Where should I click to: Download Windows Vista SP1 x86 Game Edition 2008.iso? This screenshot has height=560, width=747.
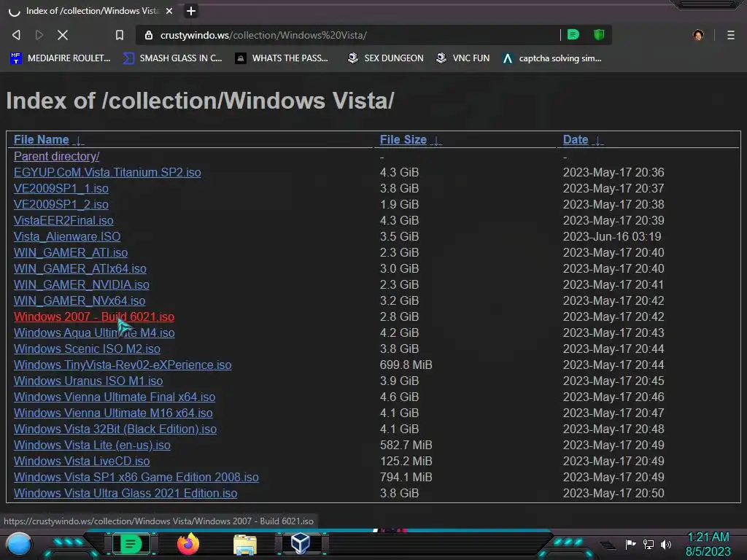click(x=136, y=477)
